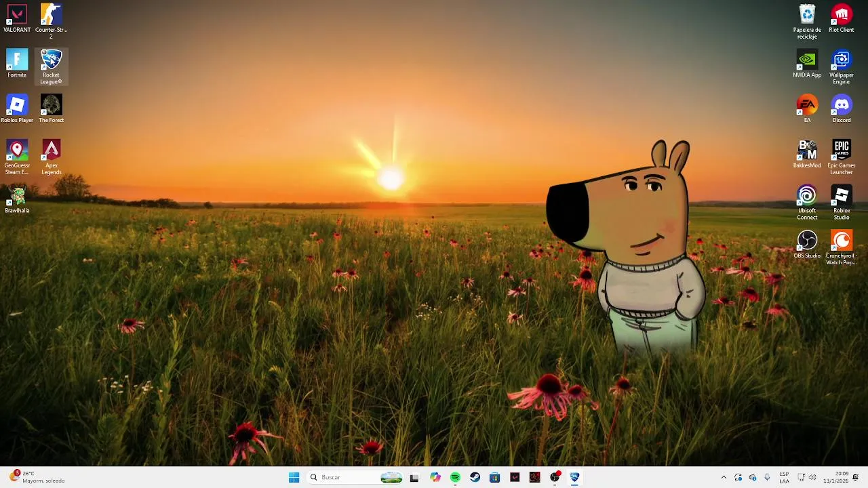Select the Riot Client desktop icon
The width and height of the screenshot is (868, 488).
(842, 19)
